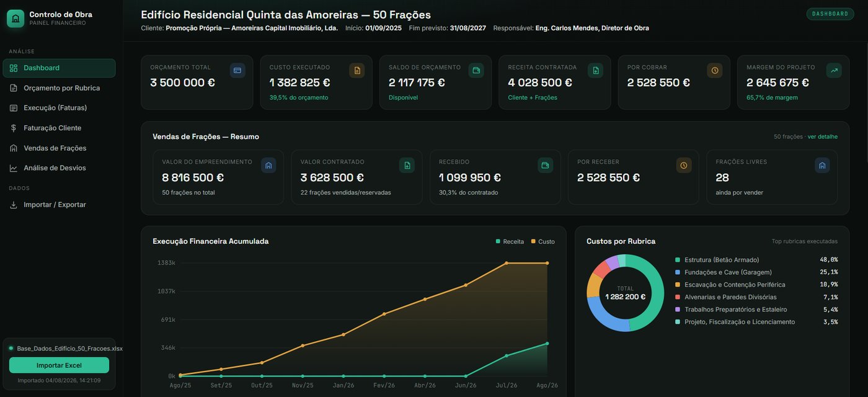Viewport: 868px width, 397px height.
Task: Click the invoice icon on Receita Contratada card
Action: point(595,71)
